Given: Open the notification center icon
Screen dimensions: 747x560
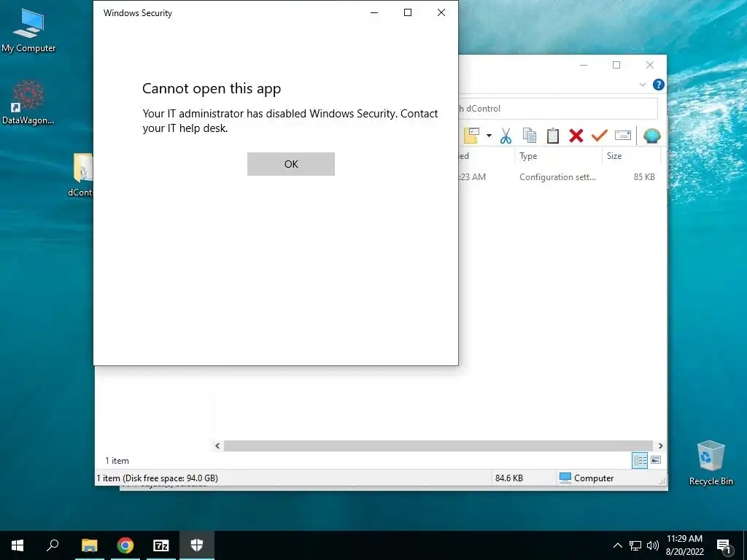Looking at the screenshot, I should (x=724, y=545).
